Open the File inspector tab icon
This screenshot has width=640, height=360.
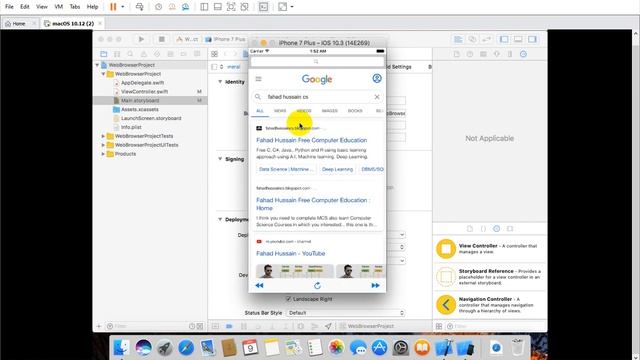coord(457,54)
